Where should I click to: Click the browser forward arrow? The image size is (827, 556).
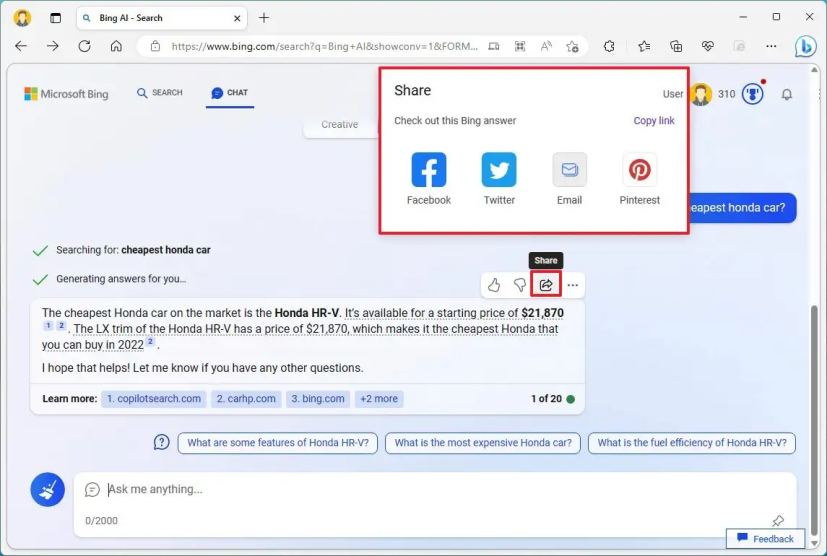53,46
